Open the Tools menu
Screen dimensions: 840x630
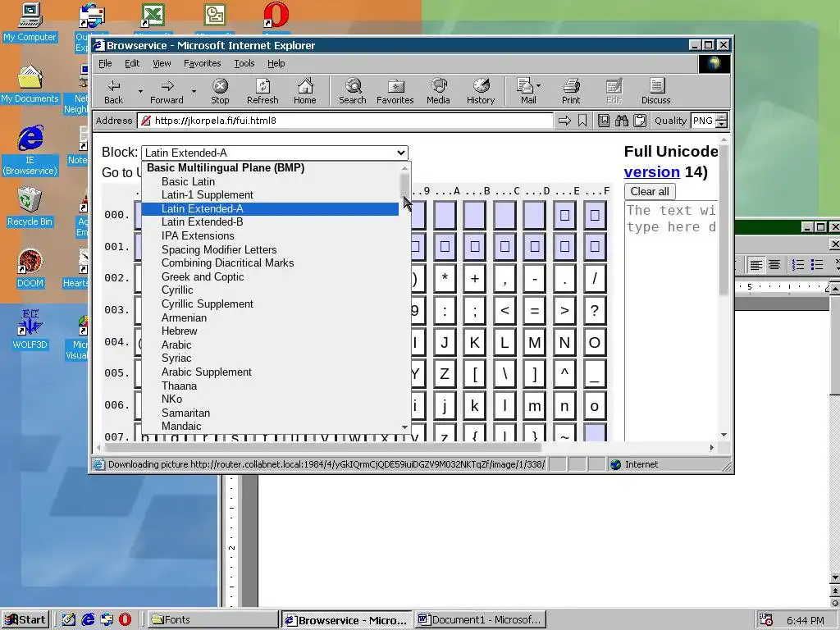point(244,63)
